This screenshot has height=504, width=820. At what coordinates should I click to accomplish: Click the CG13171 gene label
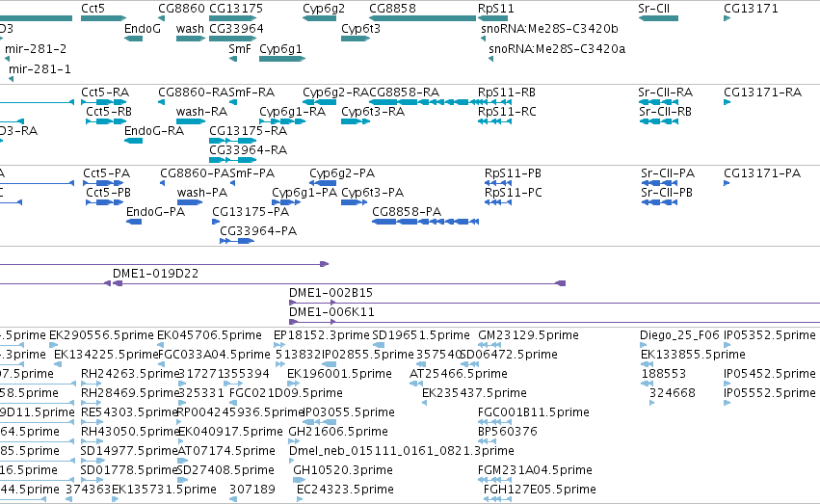[751, 9]
